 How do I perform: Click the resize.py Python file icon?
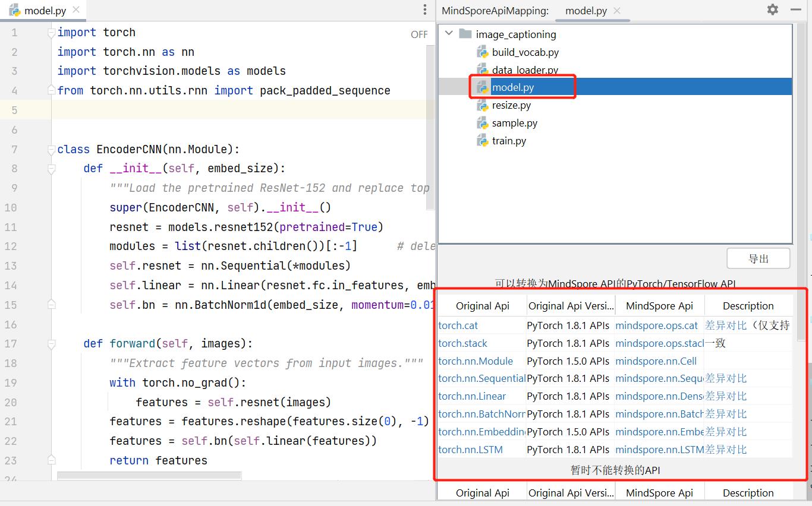[x=482, y=105]
